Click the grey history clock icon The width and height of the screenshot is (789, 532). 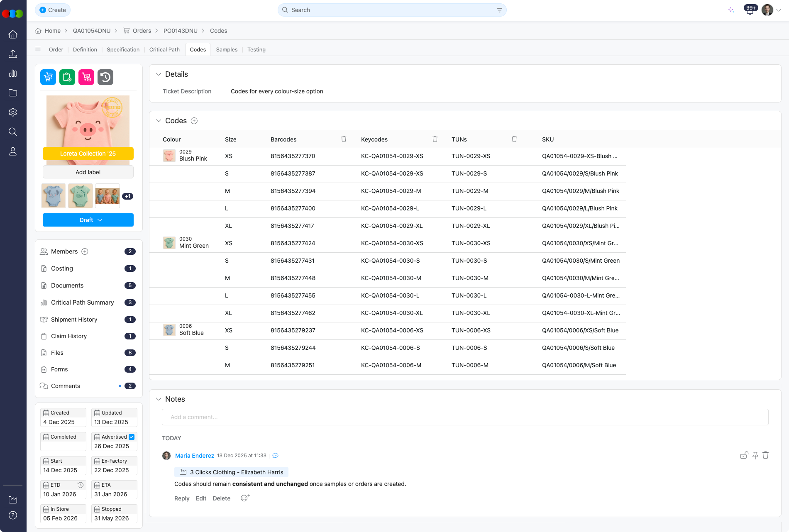(x=105, y=77)
